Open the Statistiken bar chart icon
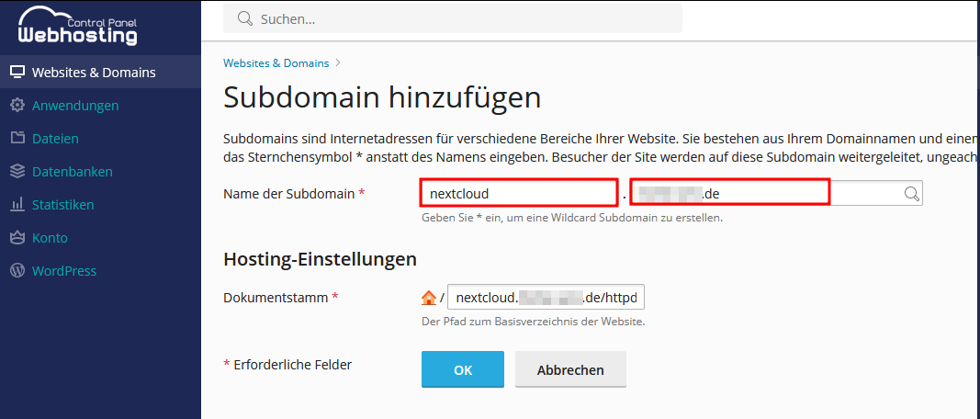 pyautogui.click(x=17, y=205)
